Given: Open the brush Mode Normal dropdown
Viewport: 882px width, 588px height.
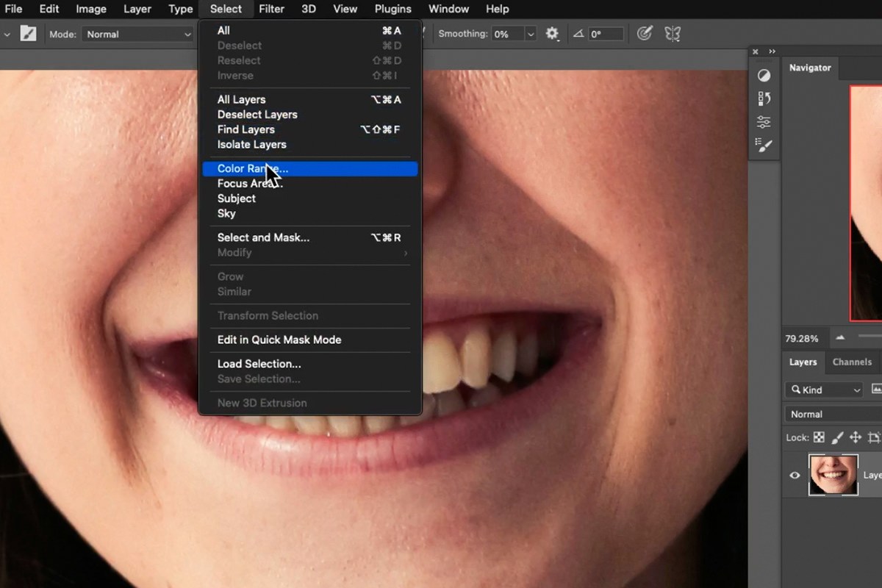Looking at the screenshot, I should click(x=137, y=34).
